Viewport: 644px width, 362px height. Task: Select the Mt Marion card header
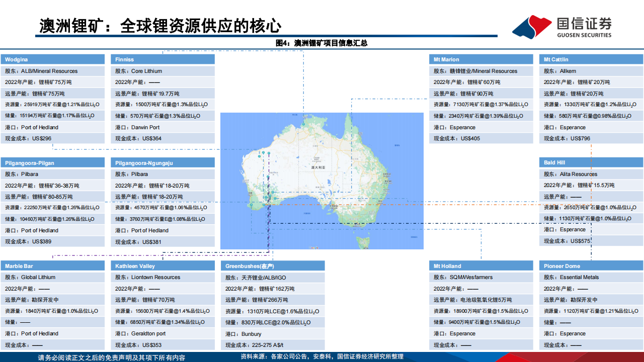(481, 59)
